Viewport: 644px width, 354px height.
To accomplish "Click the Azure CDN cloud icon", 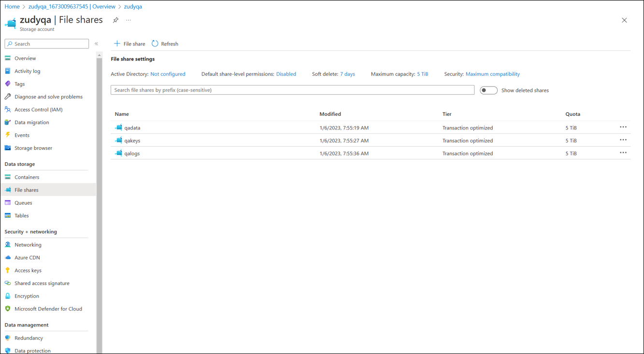I will point(8,258).
